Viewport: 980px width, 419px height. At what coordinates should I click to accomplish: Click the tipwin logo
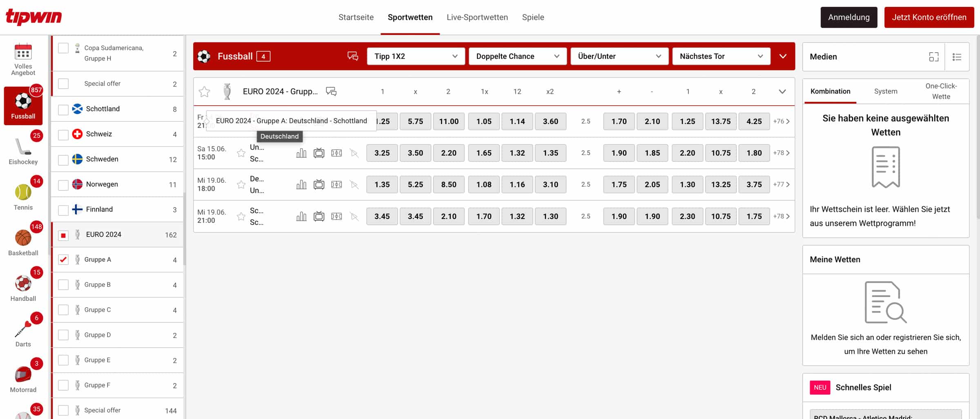pos(33,17)
